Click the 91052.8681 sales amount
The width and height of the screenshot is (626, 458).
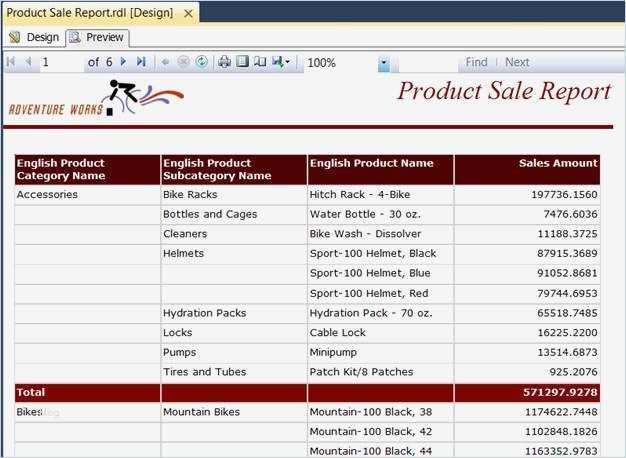[567, 274]
